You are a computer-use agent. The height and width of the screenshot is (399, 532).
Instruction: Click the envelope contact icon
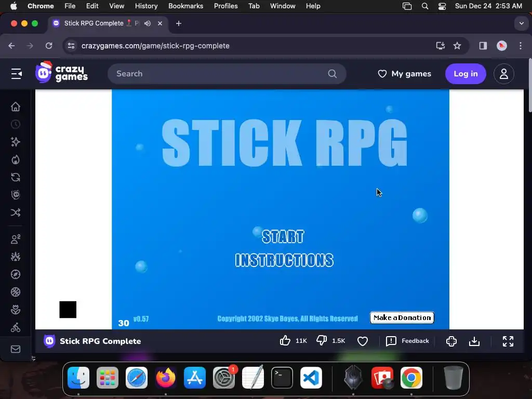(16, 349)
